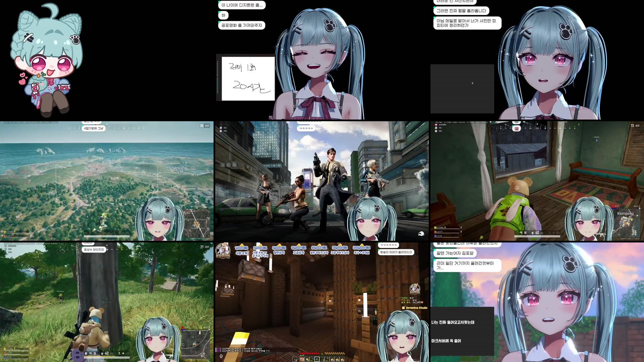Open the chibi mint-haired character thumbnail
The height and width of the screenshot is (362, 644).
(46, 61)
